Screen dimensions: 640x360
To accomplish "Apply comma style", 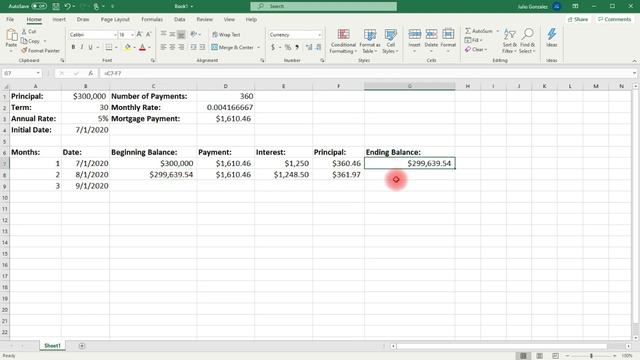I will click(297, 47).
